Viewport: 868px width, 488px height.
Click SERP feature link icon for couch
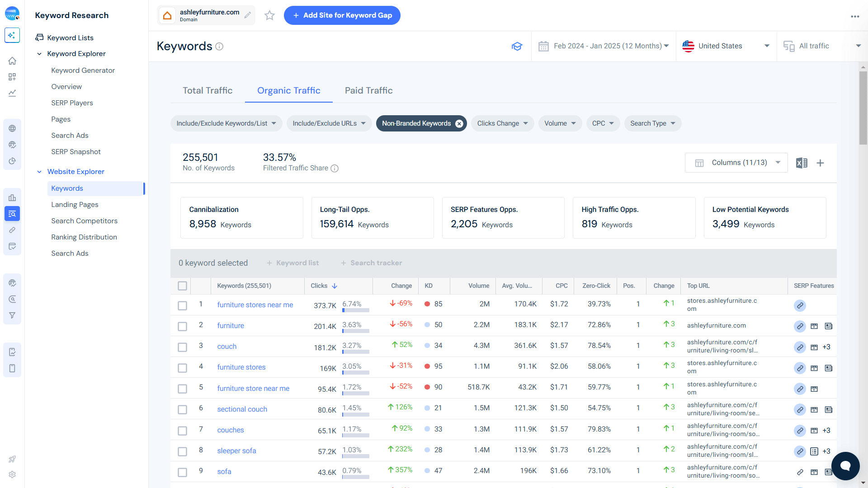800,347
